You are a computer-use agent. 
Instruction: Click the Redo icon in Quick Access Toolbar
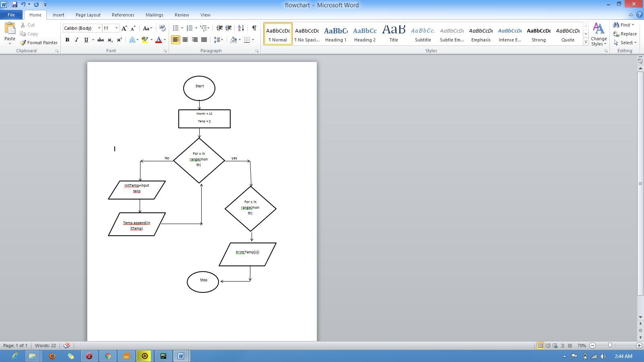(36, 4)
